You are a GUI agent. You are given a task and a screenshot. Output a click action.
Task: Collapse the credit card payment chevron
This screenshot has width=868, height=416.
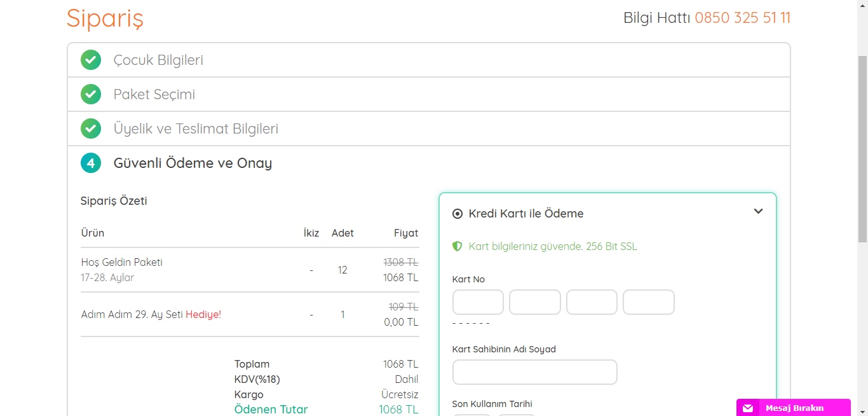click(x=758, y=212)
